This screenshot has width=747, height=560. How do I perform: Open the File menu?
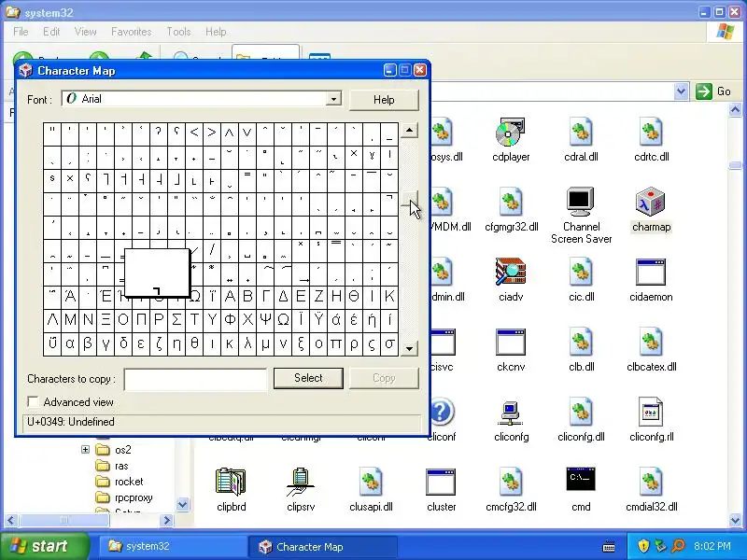coord(21,32)
